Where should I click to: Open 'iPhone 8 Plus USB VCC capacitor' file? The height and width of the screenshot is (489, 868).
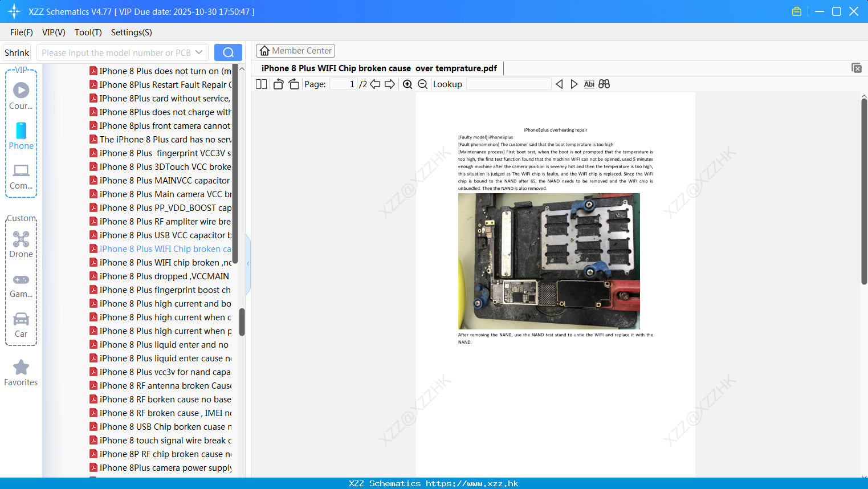[x=161, y=235]
